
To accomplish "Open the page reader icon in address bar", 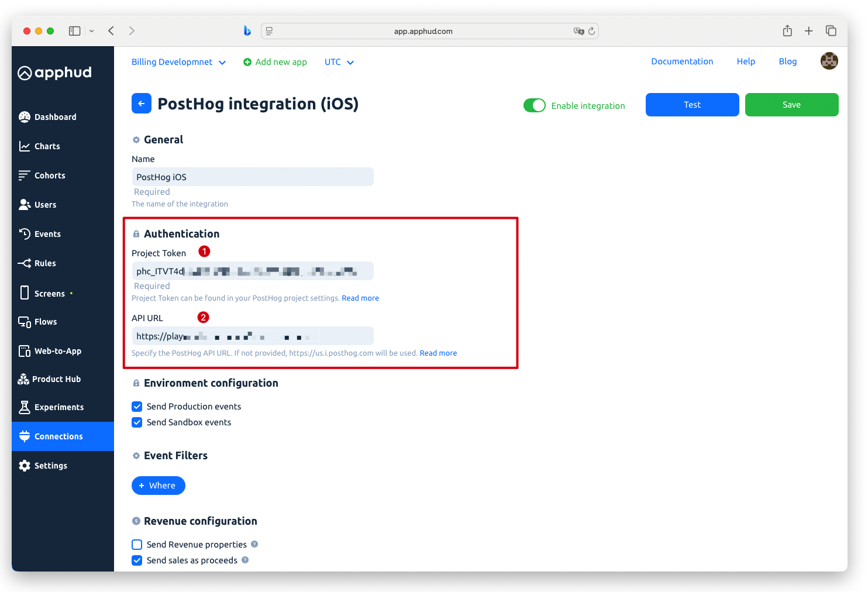I will pos(269,31).
